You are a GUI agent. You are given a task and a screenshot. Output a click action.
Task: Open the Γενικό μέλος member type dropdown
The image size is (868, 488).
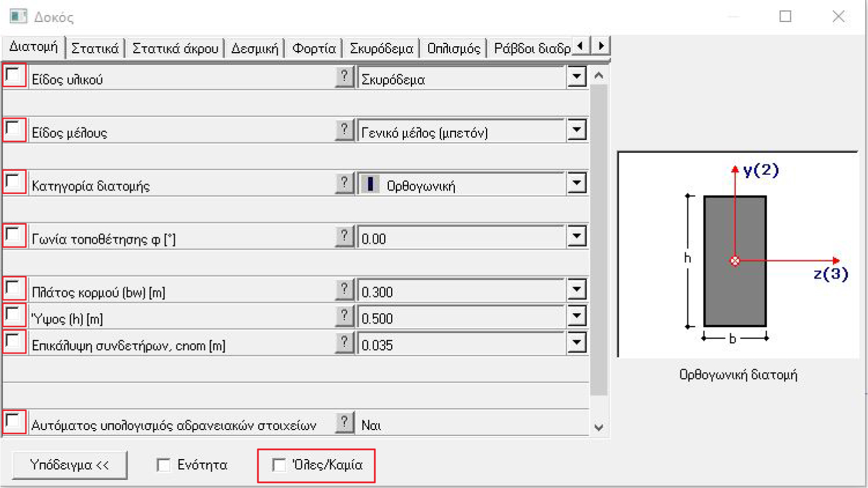(576, 130)
